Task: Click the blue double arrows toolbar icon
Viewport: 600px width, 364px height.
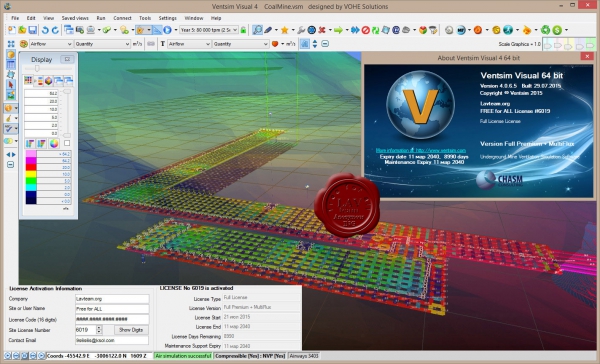Action: coord(355,30)
